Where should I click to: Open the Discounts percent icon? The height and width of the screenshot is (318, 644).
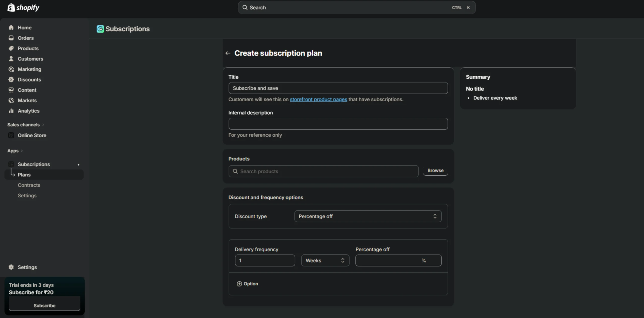pyautogui.click(x=11, y=79)
